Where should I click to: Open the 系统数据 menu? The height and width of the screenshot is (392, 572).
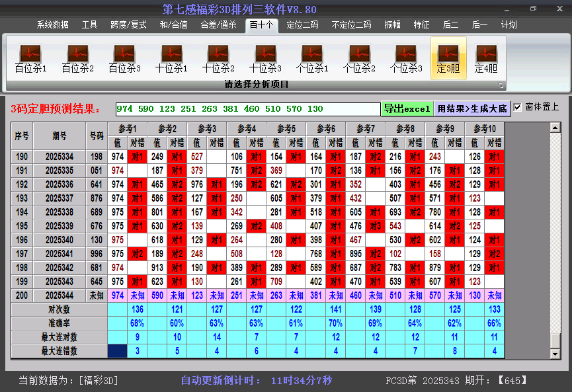[x=52, y=24]
